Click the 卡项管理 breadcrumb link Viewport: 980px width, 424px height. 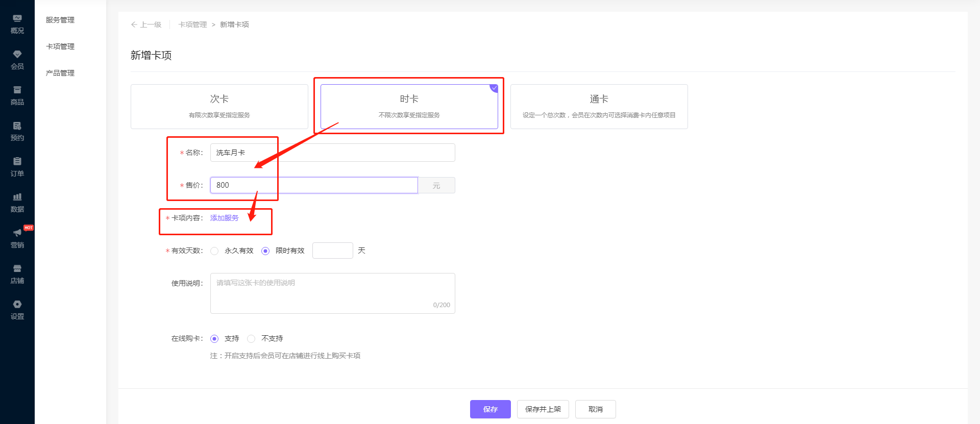pyautogui.click(x=192, y=24)
